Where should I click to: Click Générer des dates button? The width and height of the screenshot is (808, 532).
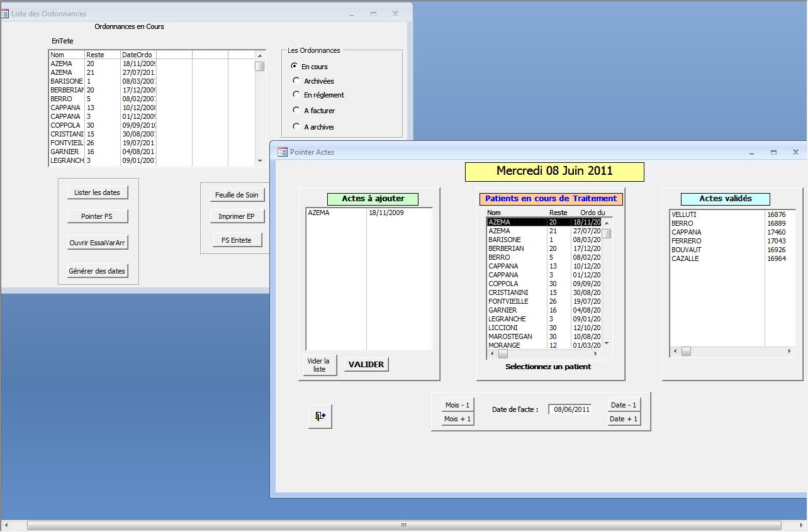tap(97, 271)
